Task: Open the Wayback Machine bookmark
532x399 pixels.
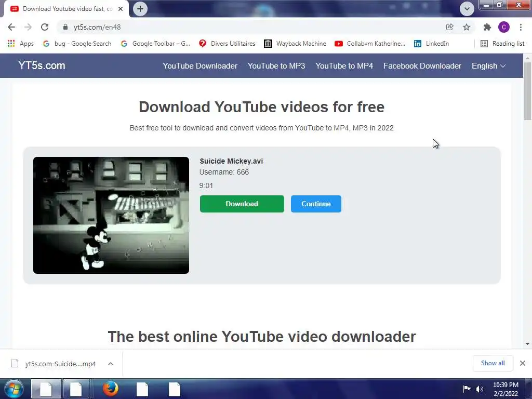Action: coord(295,44)
